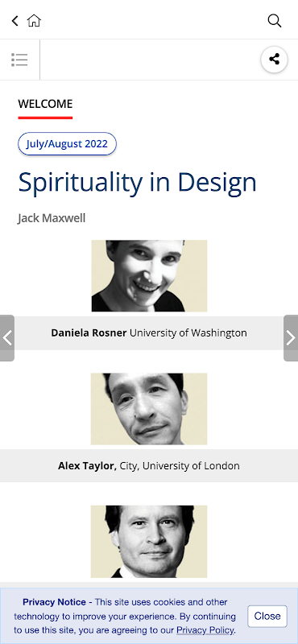298x644 pixels.
Task: Go to previous article with left arrow
Action: [7, 338]
